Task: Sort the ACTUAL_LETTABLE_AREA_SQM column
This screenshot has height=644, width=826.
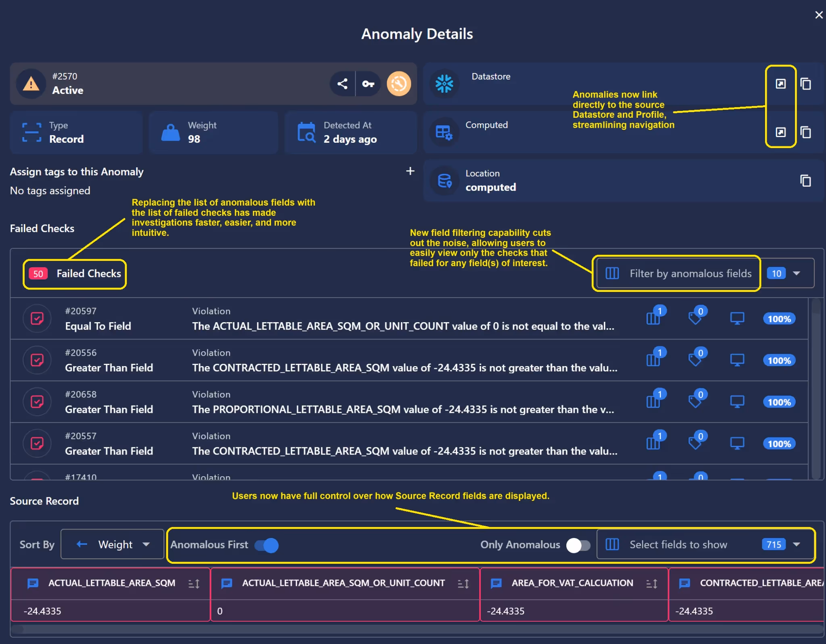Action: click(x=194, y=584)
